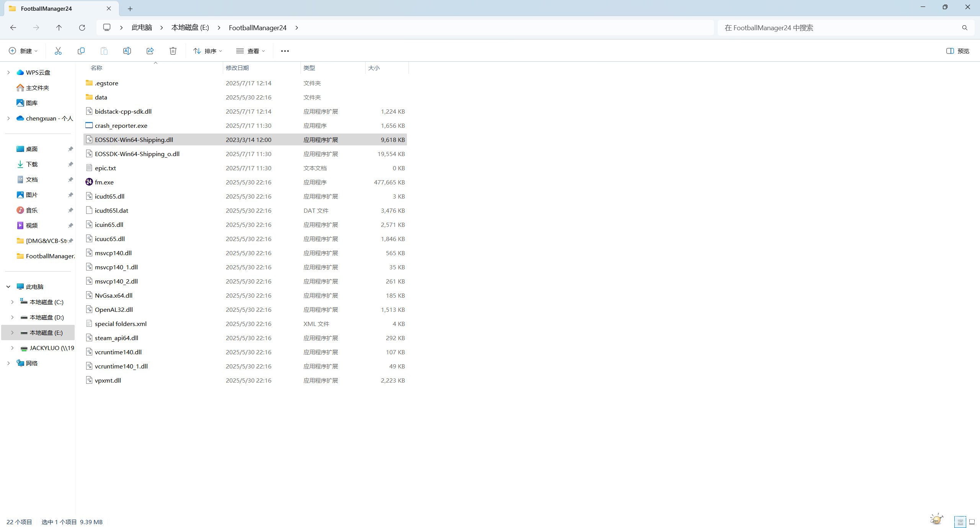The width and height of the screenshot is (980, 528).
Task: Click the Copy icon in toolbar
Action: click(x=81, y=51)
